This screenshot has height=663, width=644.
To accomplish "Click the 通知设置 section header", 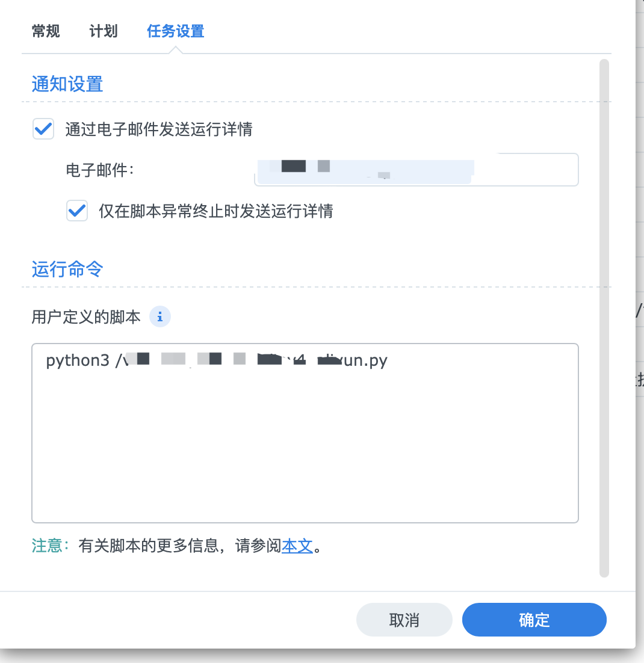I will [67, 84].
